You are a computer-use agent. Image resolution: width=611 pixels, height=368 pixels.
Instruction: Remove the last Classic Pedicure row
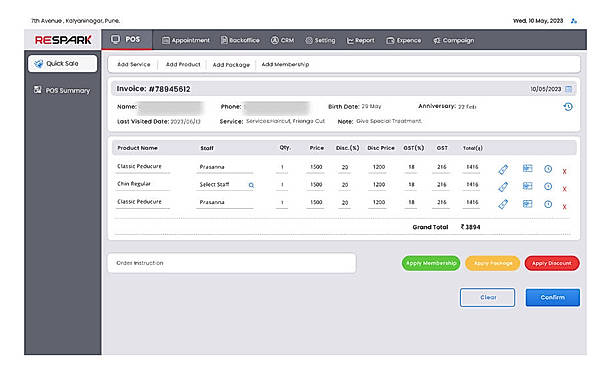pos(564,207)
